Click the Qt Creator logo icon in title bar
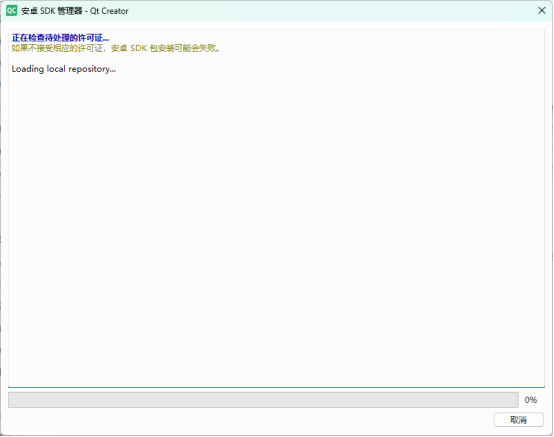This screenshot has width=554, height=437. [x=11, y=11]
